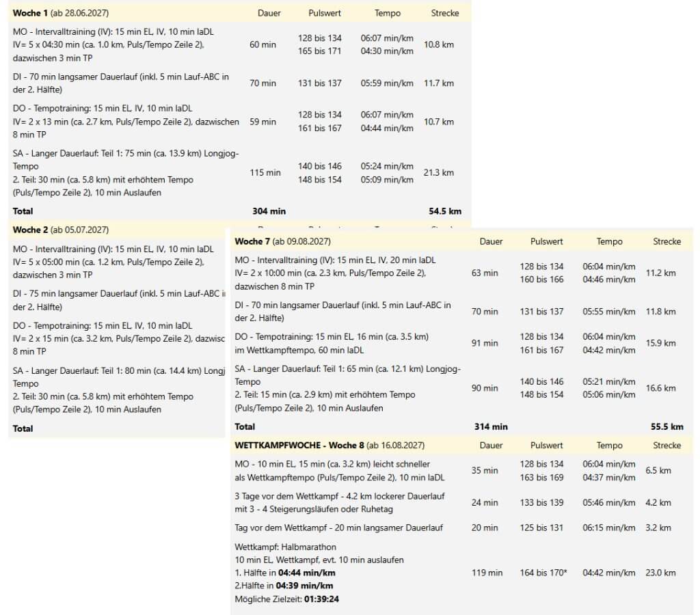Click the '90 min' duration cell
Viewport: 700px width, 615px height.
click(x=485, y=388)
